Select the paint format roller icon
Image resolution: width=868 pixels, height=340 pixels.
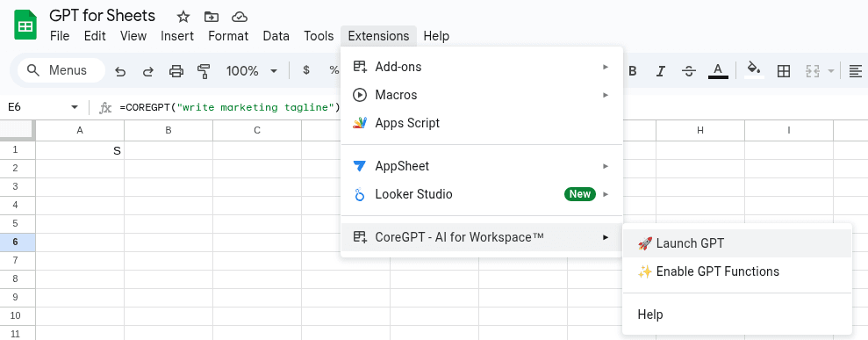pyautogui.click(x=204, y=71)
